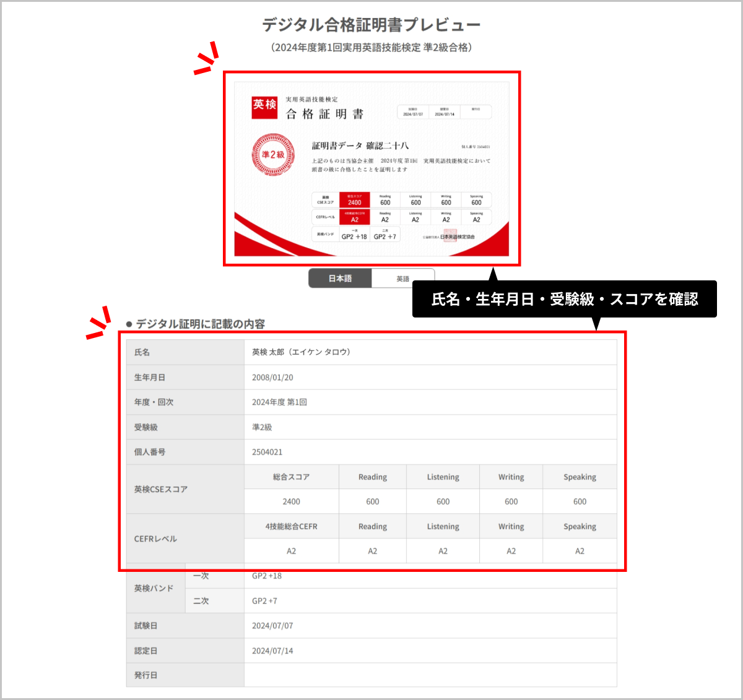Select the 日本語 language option

pos(340,278)
